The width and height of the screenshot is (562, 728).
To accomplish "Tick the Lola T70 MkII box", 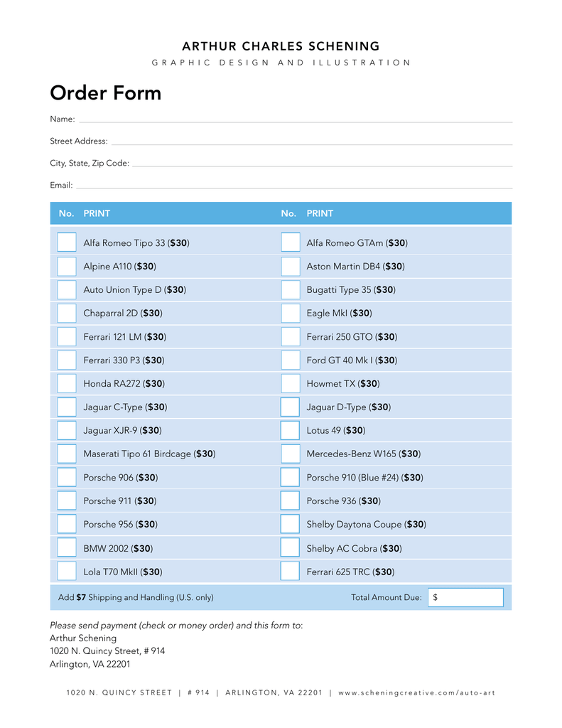I will click(67, 571).
